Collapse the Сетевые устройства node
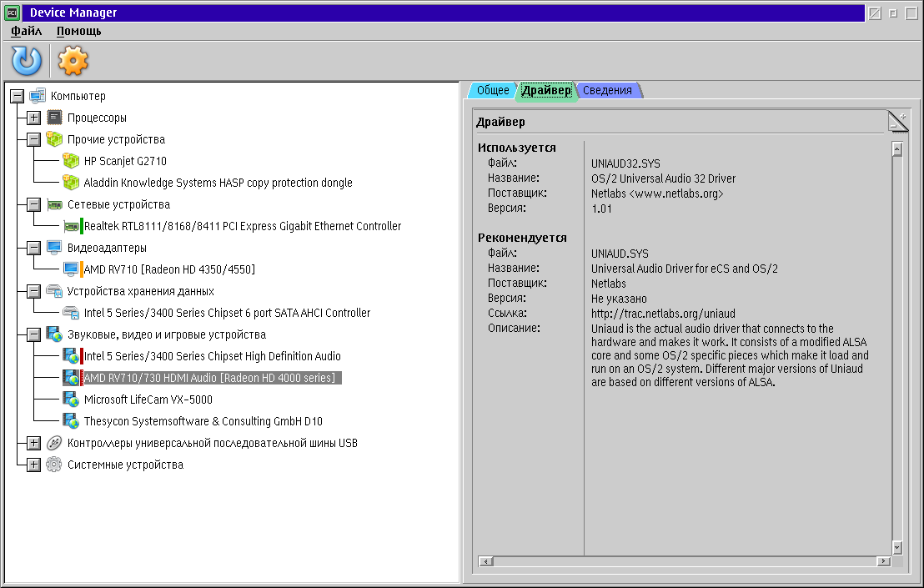The height and width of the screenshot is (588, 924). [x=33, y=204]
